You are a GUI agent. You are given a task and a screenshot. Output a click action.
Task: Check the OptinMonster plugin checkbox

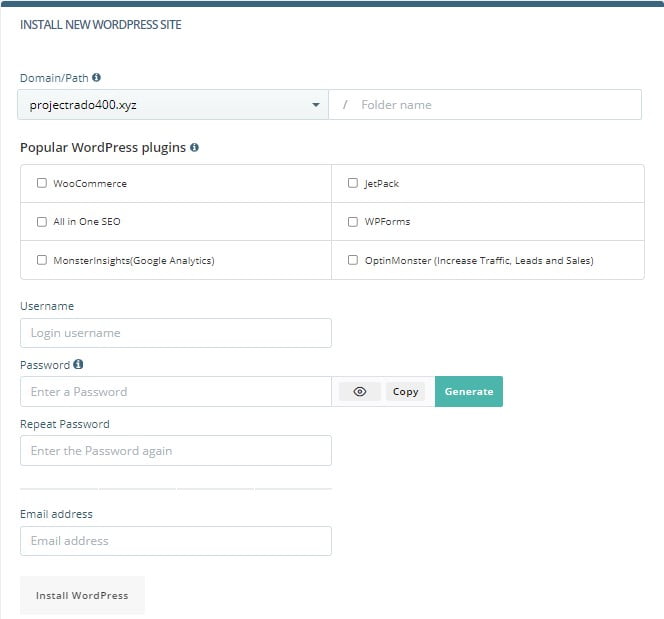pyautogui.click(x=353, y=260)
